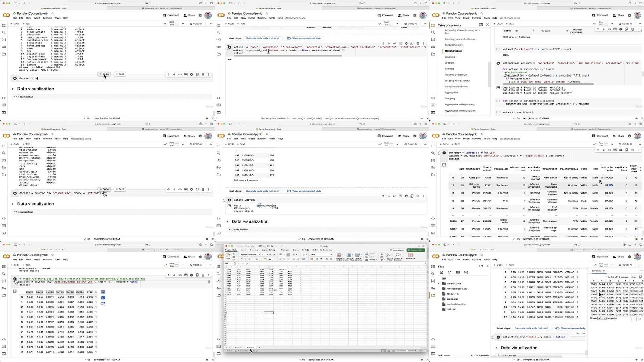
Task: Delete the 'dataset = pd' cell via trash icon
Action: pyautogui.click(x=203, y=74)
